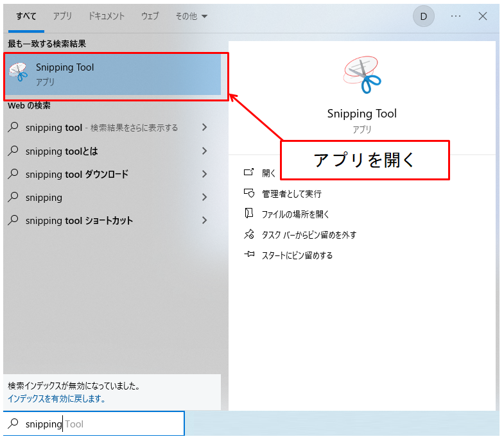Choose 管理者として実行

tap(291, 194)
